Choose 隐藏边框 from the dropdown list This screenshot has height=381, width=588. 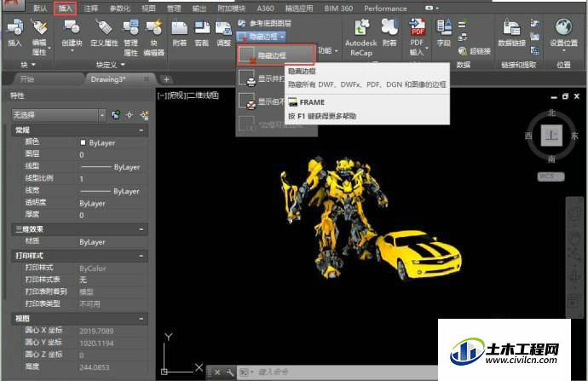point(276,55)
